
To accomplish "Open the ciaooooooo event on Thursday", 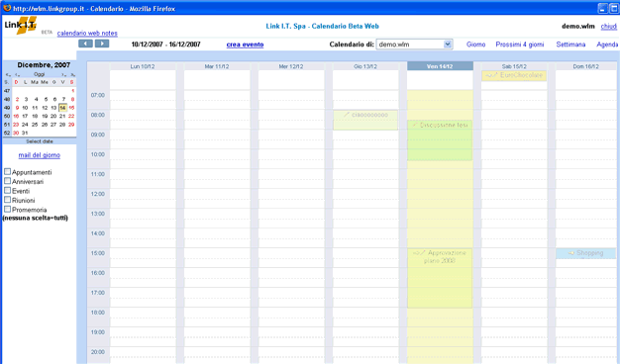I will point(365,120).
